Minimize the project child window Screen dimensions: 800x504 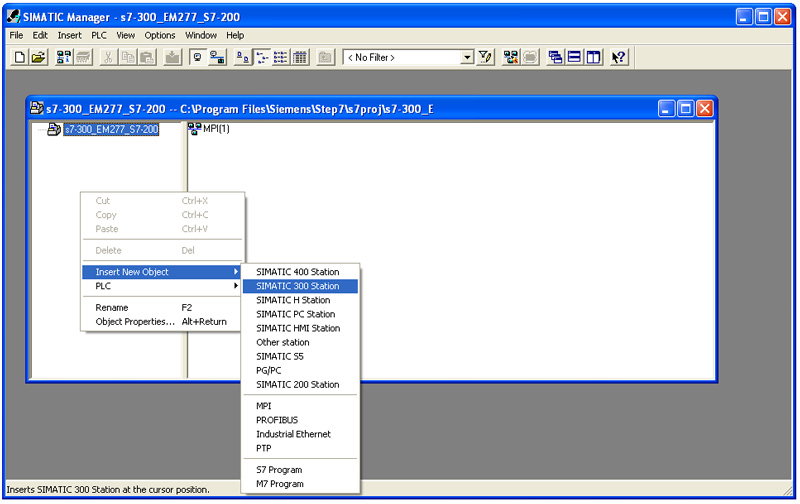coord(666,109)
